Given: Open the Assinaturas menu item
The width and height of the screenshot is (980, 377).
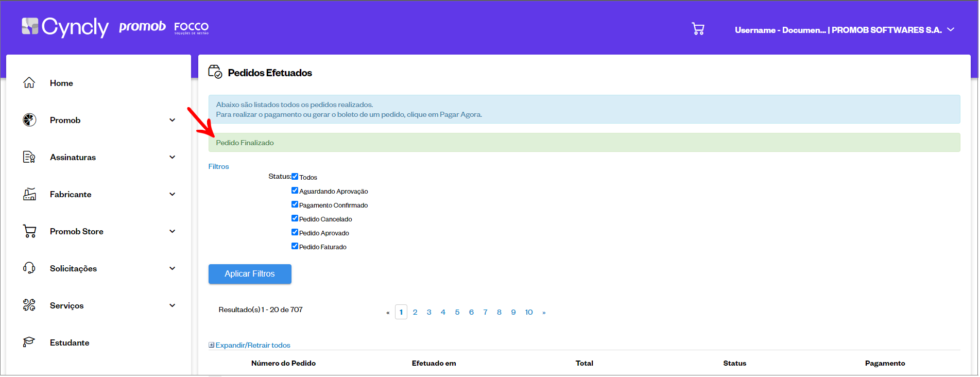Looking at the screenshot, I should pos(73,157).
